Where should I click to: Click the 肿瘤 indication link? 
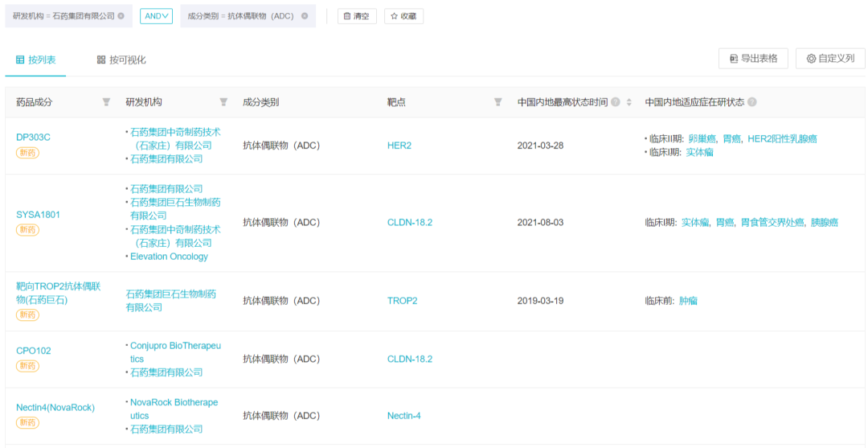point(688,302)
